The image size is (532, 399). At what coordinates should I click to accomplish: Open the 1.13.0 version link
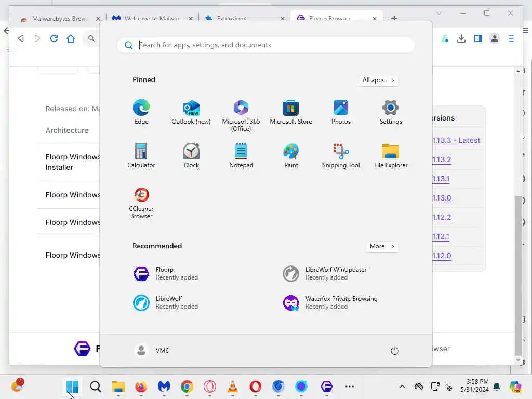click(x=442, y=198)
